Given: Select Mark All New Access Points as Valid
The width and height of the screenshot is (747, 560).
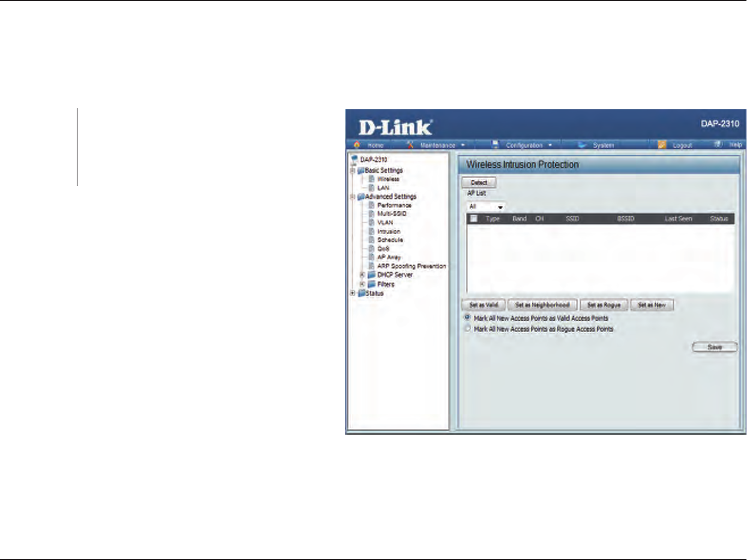Looking at the screenshot, I should tap(468, 318).
